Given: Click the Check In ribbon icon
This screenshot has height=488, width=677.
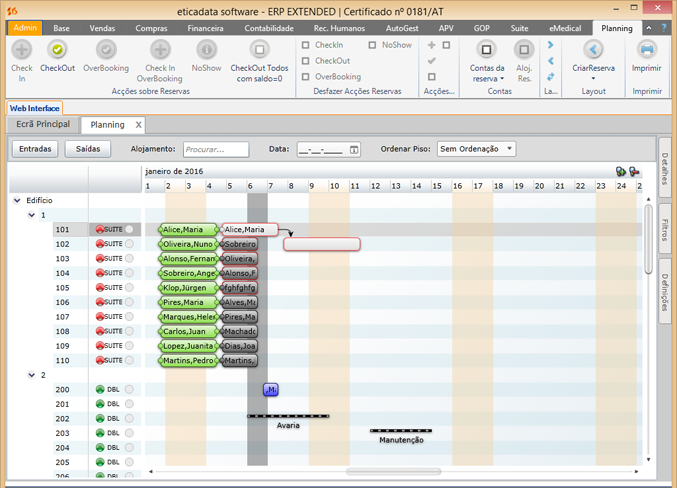Looking at the screenshot, I should coord(21,49).
